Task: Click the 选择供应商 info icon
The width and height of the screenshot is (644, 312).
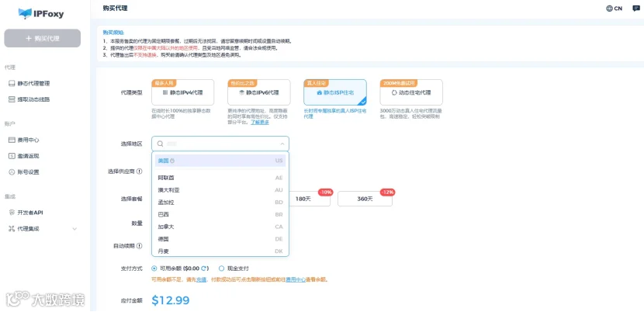Action: pos(139,171)
